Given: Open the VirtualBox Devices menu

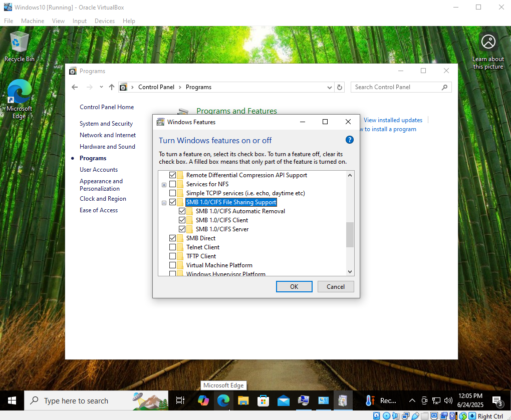Looking at the screenshot, I should (x=105, y=21).
